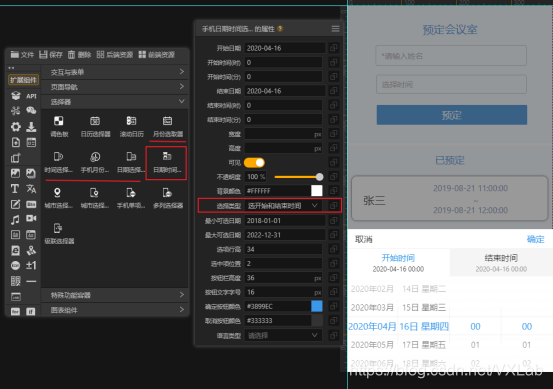The width and height of the screenshot is (553, 389).
Task: Select the city picker with location pin icon
Action: [58, 198]
